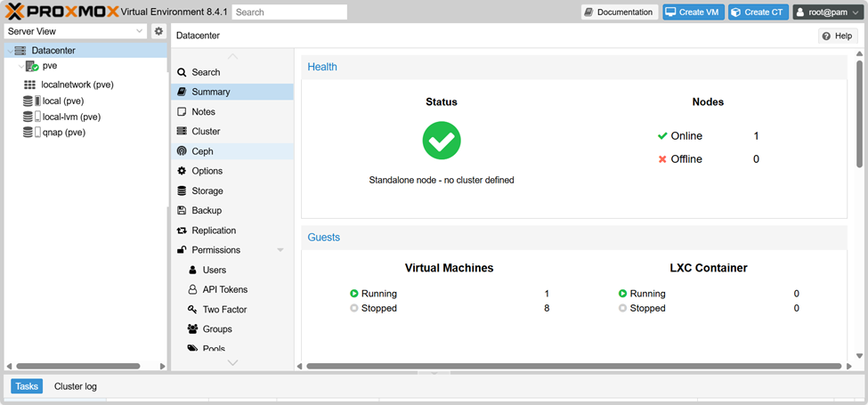This screenshot has height=405, width=868.
Task: Open the root@pam user menu
Action: [827, 12]
